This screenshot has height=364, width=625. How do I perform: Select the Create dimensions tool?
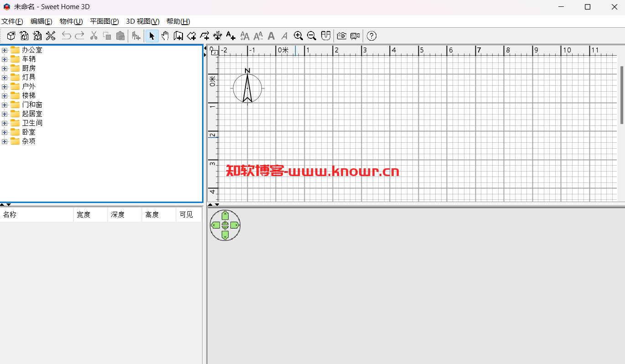[x=218, y=36]
